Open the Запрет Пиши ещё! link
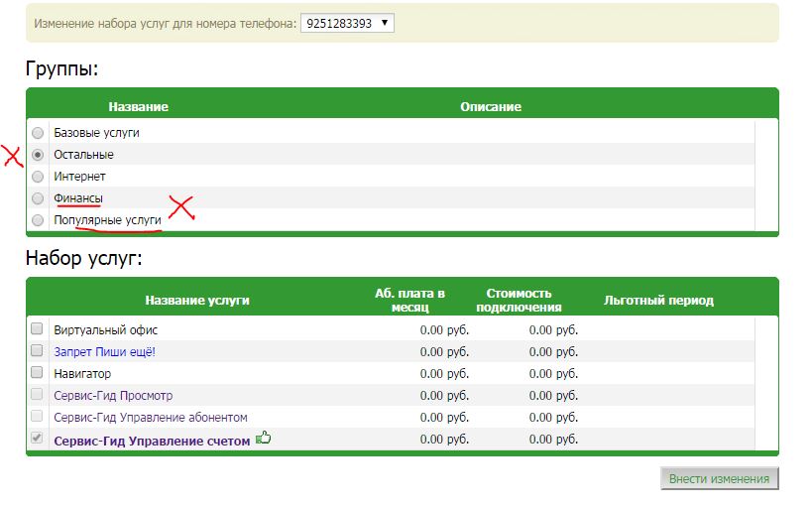Viewport: 812px width, 508px height. point(105,352)
